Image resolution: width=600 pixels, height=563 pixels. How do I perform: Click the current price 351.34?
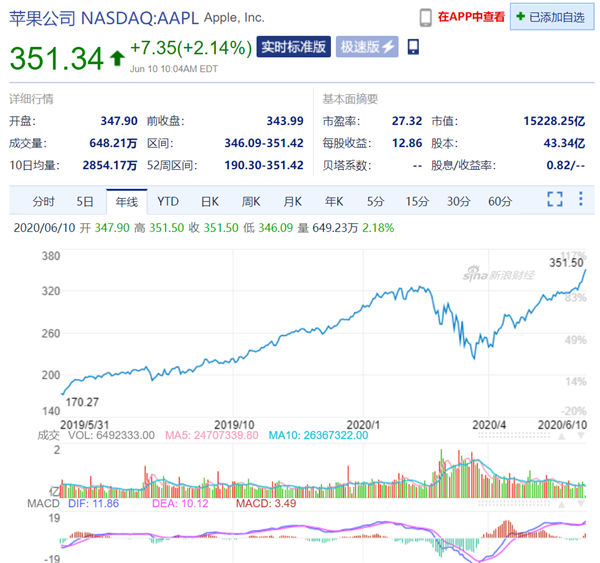(x=57, y=58)
